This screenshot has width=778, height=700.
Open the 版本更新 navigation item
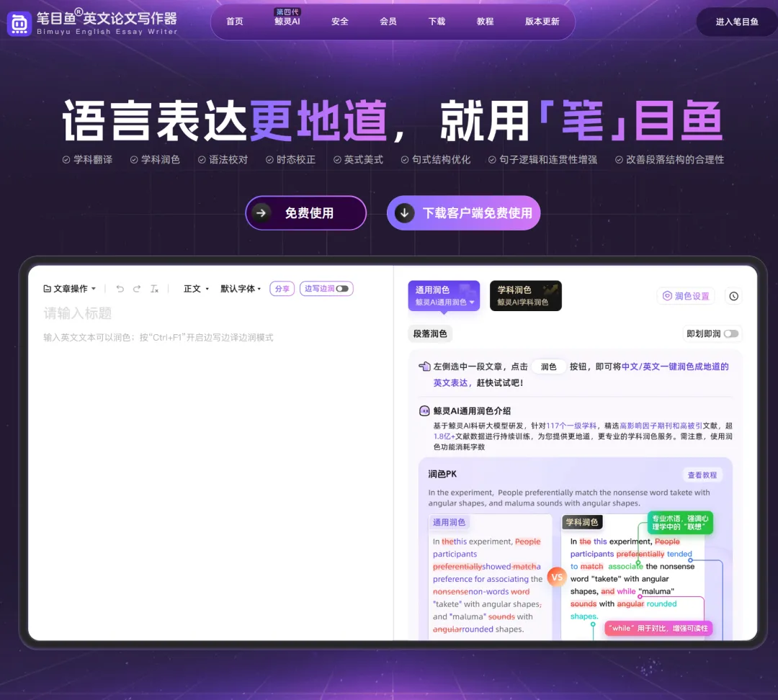[542, 22]
